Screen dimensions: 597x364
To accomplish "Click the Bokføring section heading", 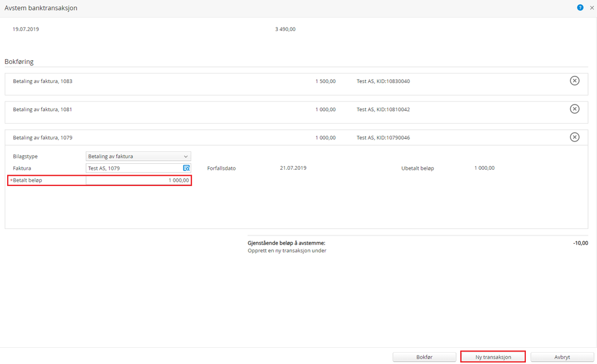I will 19,62.
